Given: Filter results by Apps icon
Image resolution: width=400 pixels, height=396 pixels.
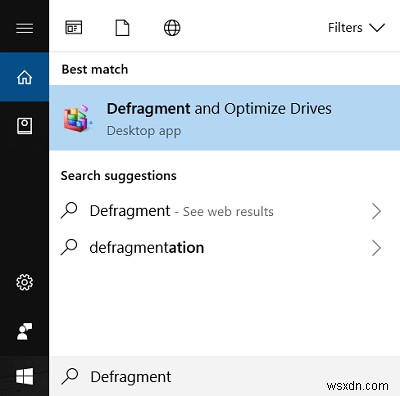Looking at the screenshot, I should [74, 28].
